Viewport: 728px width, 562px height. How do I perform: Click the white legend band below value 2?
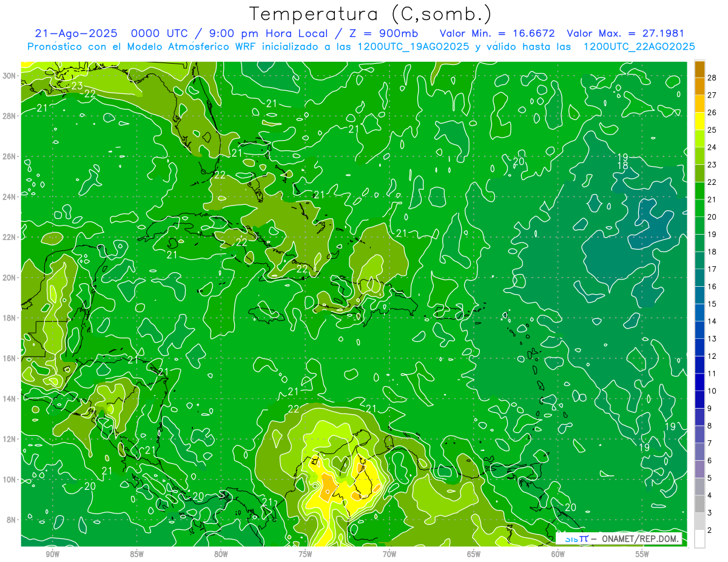[699, 539]
